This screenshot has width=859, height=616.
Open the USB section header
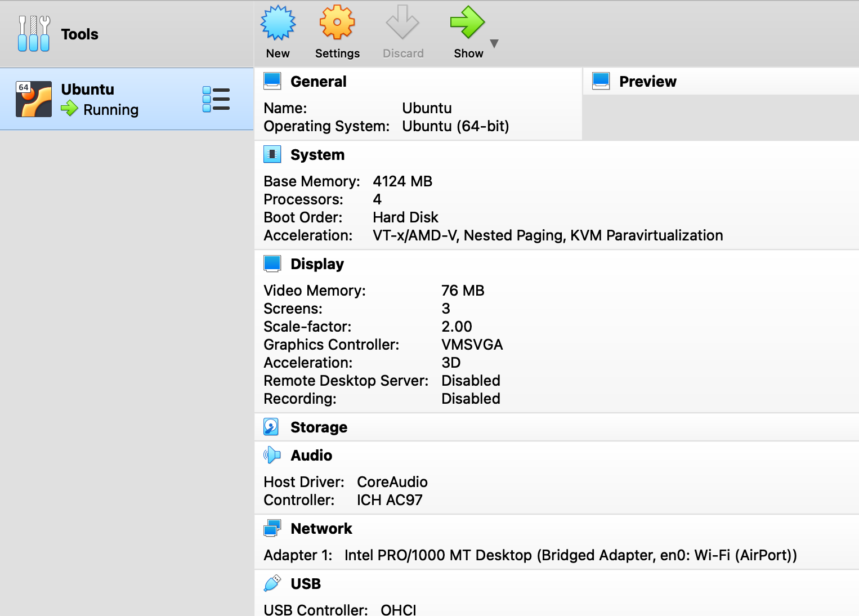[306, 584]
